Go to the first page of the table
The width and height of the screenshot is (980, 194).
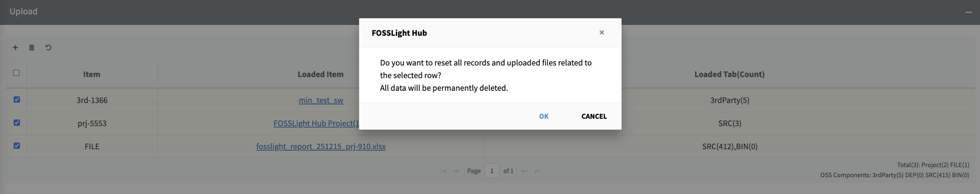point(443,171)
